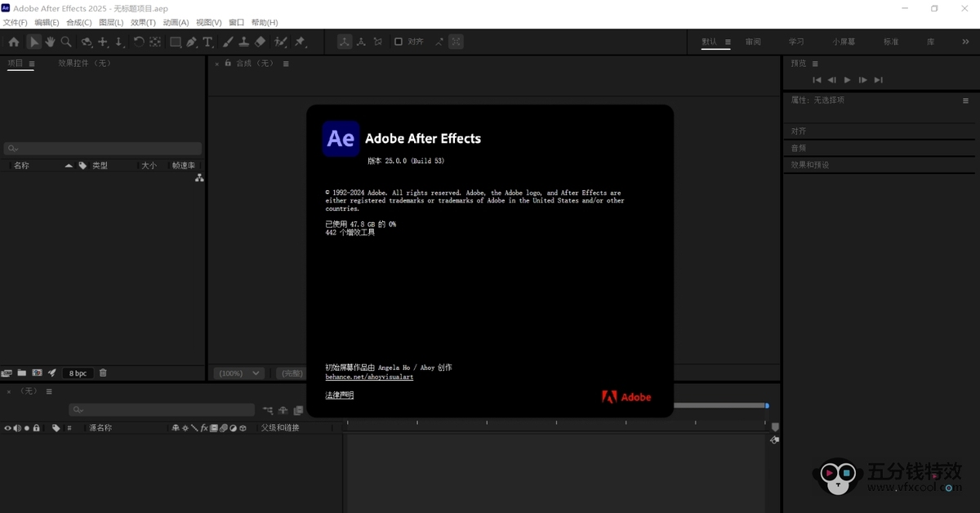Open the behance.net/ahoyvisualart link
This screenshot has width=980, height=513.
[369, 377]
